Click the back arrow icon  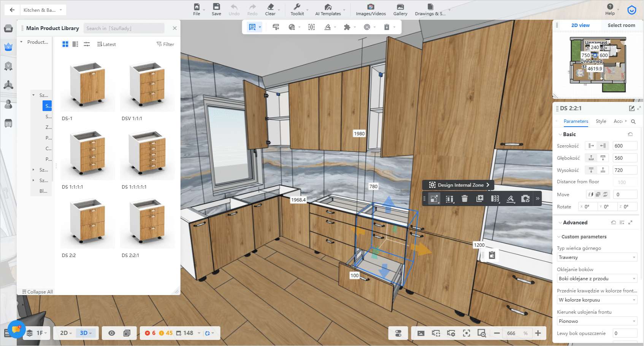[12, 10]
